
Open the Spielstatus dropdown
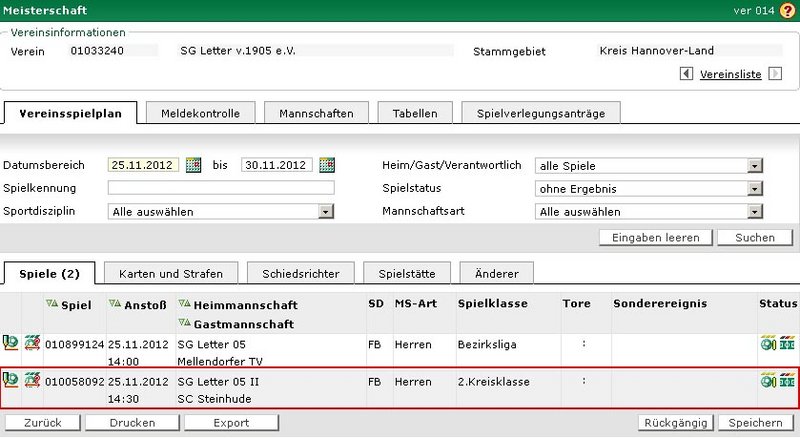coord(755,188)
